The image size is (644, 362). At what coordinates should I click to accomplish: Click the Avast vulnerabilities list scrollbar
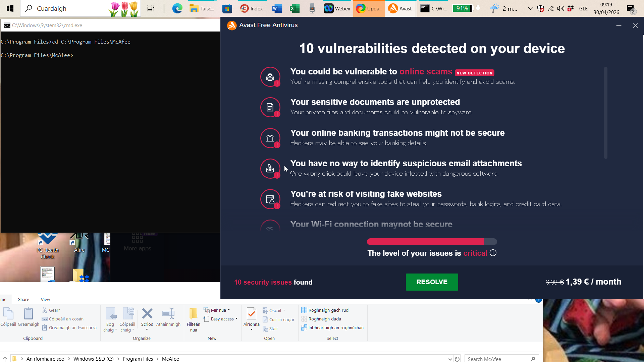(x=606, y=113)
